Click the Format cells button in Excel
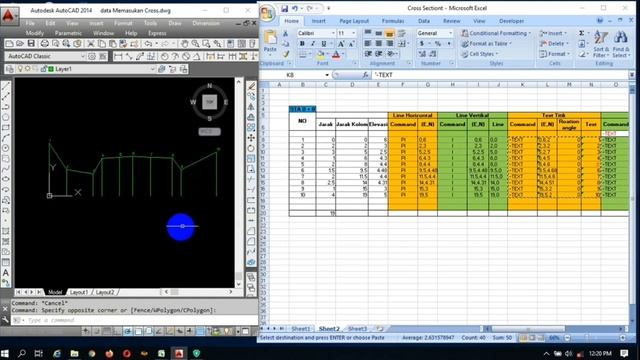This screenshot has width=640, height=360. pos(554,54)
